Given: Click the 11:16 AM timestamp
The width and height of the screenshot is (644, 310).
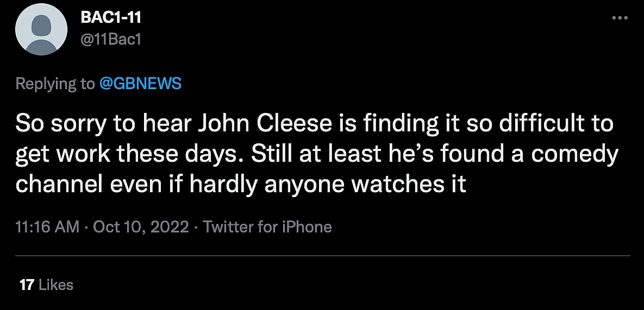Looking at the screenshot, I should pyautogui.click(x=47, y=226).
